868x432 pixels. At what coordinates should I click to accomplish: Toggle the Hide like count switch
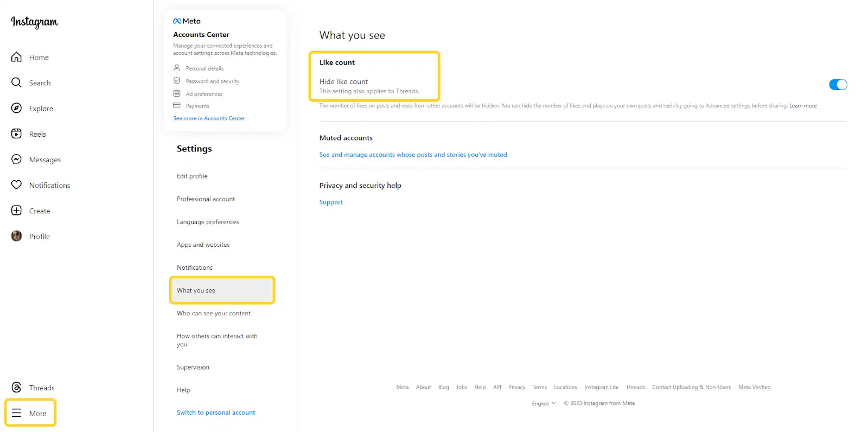pos(838,85)
